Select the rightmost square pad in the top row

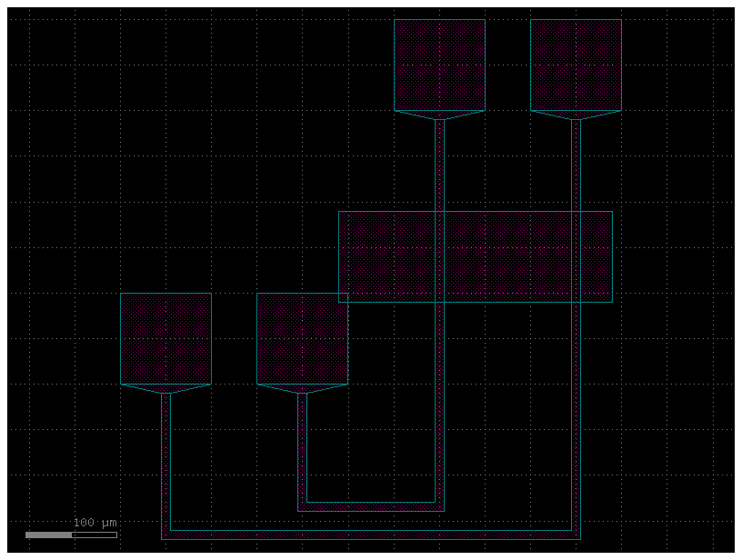[x=576, y=65]
